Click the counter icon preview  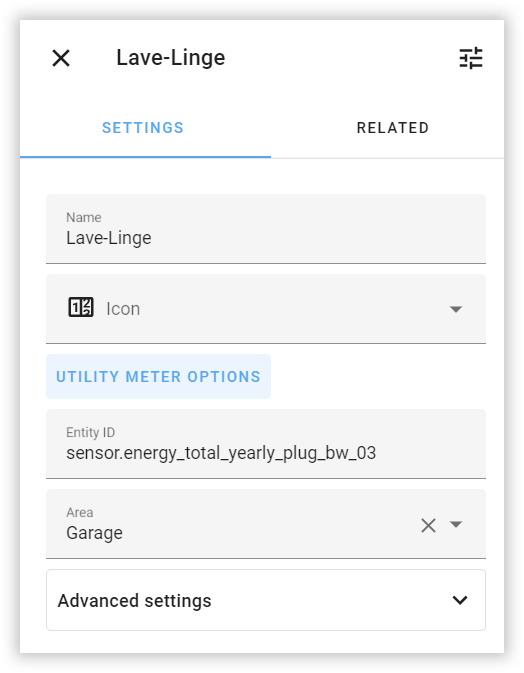(x=81, y=307)
